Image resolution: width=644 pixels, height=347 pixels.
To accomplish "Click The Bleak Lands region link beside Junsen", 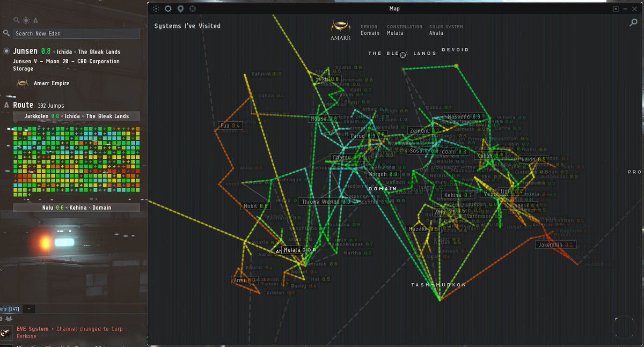I will [x=99, y=52].
